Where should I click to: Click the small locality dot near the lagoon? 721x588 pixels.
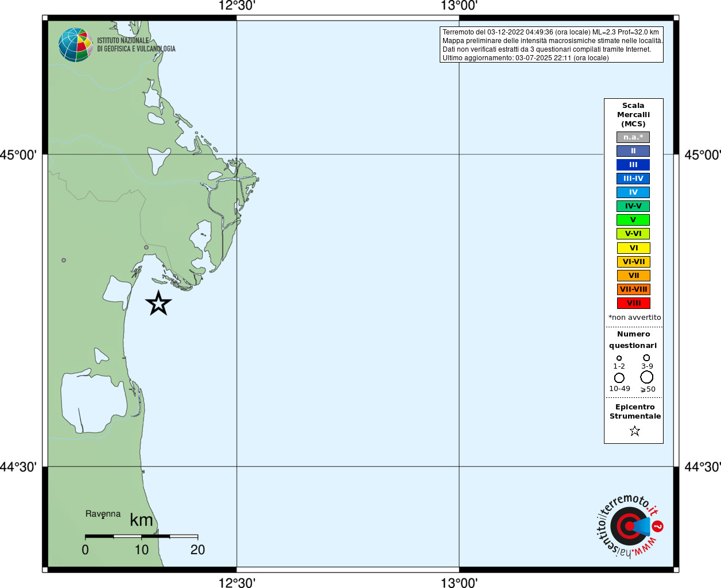pyautogui.click(x=146, y=247)
